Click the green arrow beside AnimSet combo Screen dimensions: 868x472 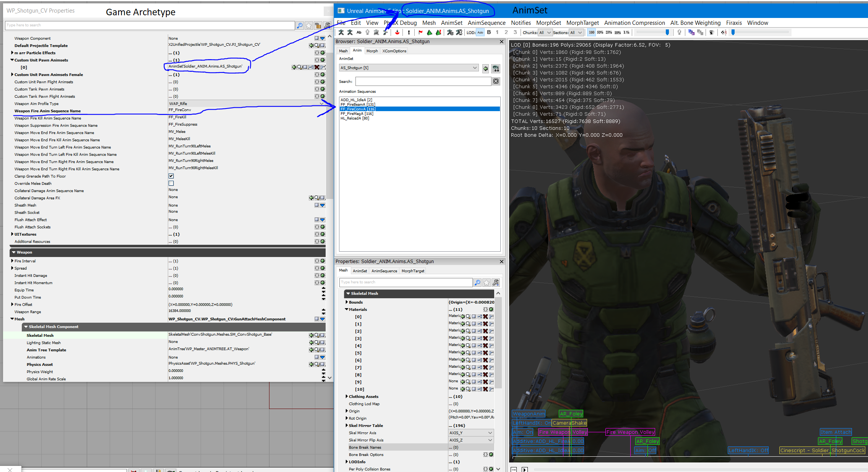coord(485,69)
